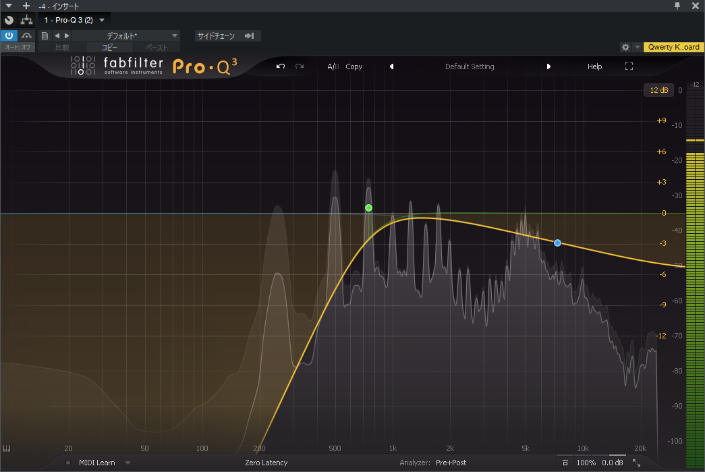Open the Zero Latency processing mode menu
This screenshot has height=472, width=705.
click(266, 463)
